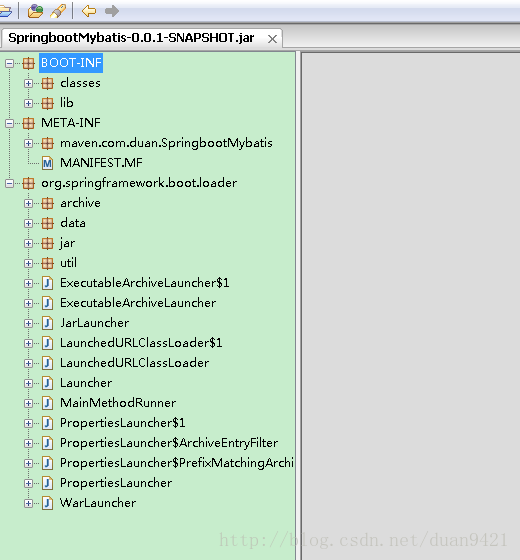Expand maven.com.duan.SpringbootMybatis node
Image resolution: width=520 pixels, height=560 pixels.
28,143
